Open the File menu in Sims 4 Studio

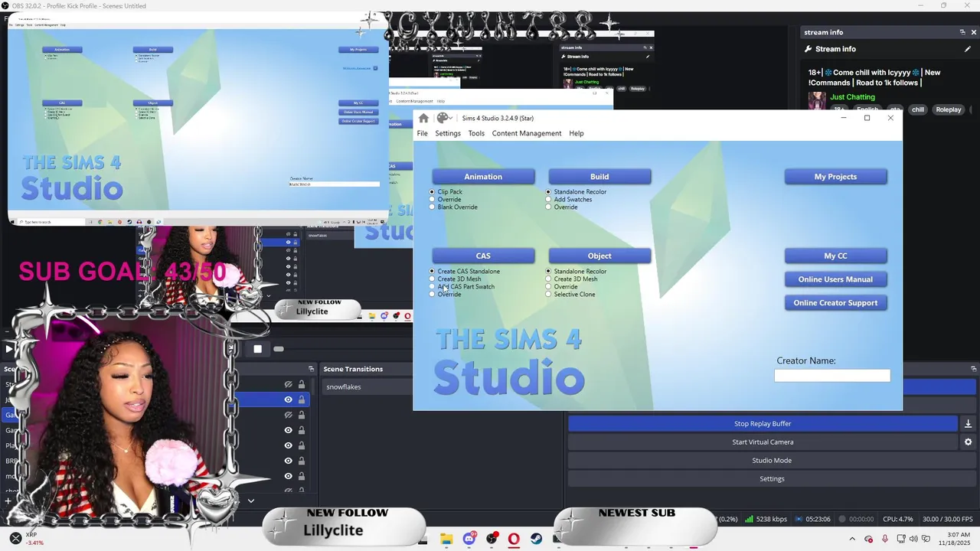[x=422, y=133]
